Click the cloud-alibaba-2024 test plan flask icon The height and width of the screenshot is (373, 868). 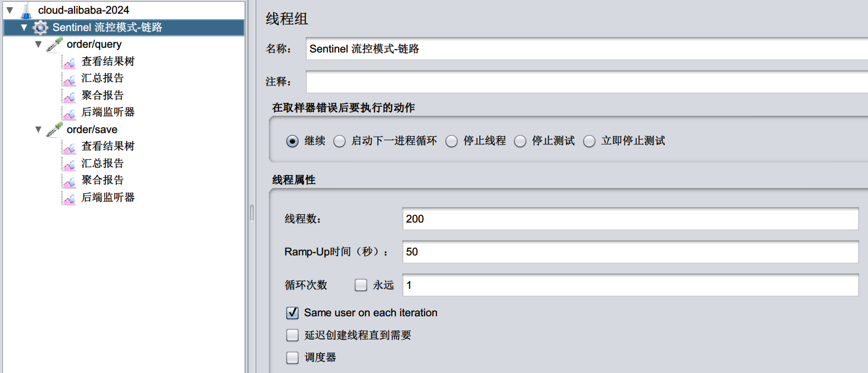coord(26,10)
